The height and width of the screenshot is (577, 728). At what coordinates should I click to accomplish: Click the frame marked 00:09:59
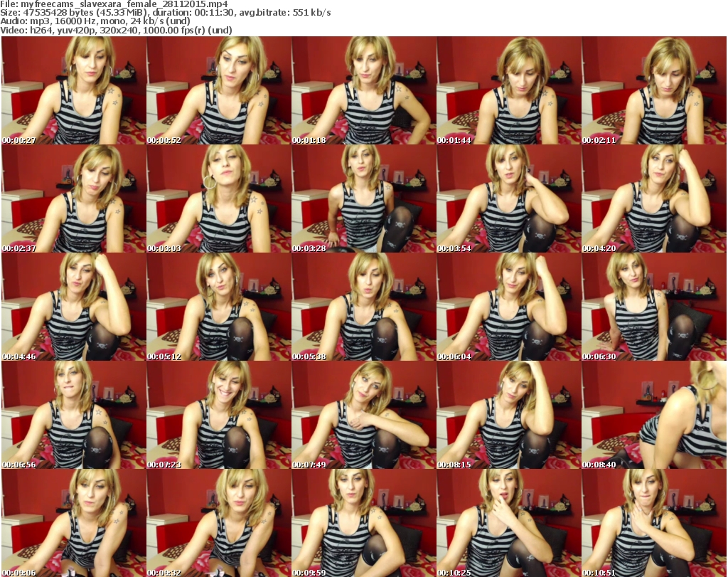click(x=363, y=523)
